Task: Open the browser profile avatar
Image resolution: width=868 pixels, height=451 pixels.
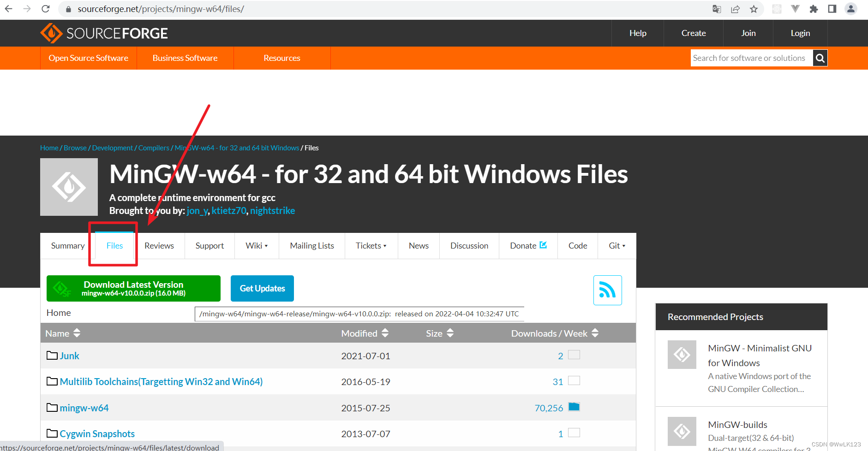Action: (851, 9)
